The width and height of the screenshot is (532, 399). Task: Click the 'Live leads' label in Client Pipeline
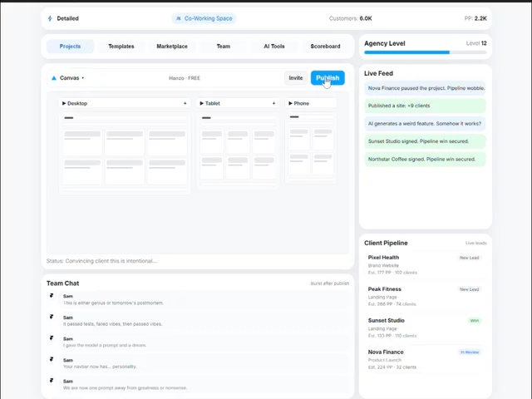(476, 244)
